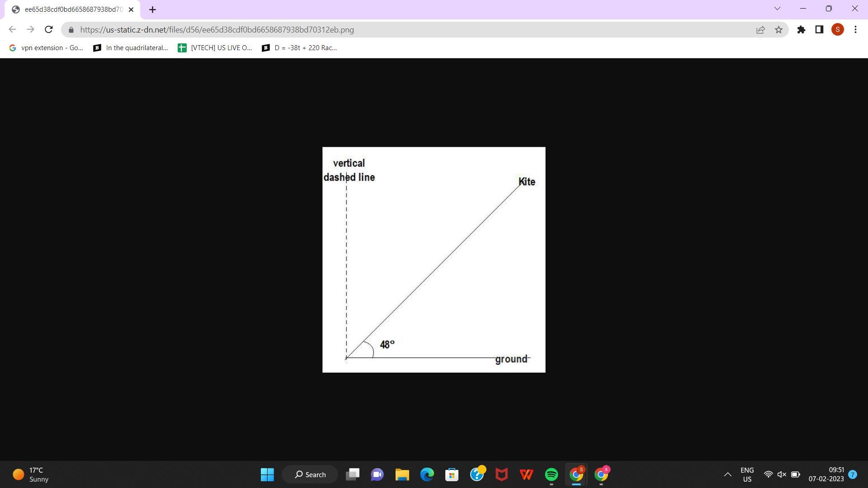The width and height of the screenshot is (868, 488).
Task: Open the Extensions puzzle icon
Action: [x=801, y=30]
